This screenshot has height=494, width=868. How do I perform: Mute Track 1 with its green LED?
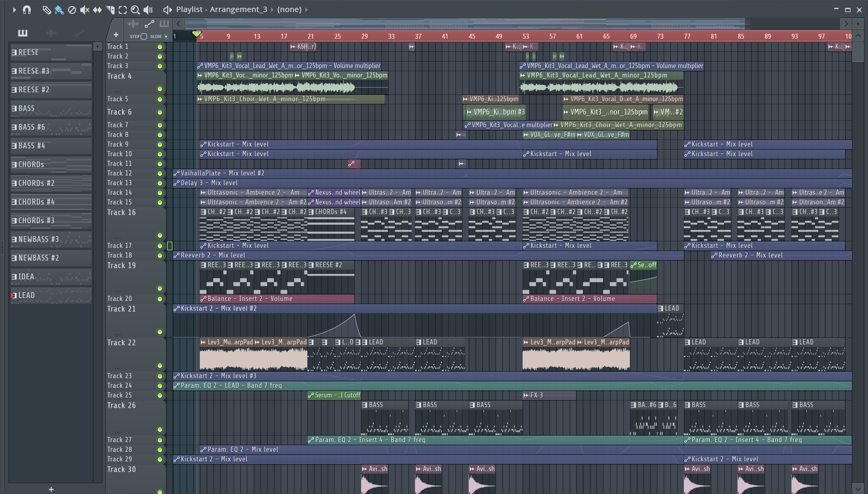click(160, 47)
